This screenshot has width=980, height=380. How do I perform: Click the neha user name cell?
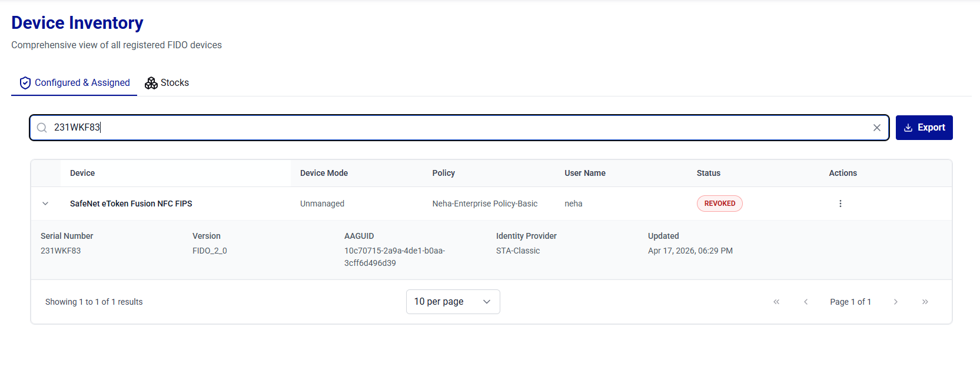click(573, 204)
